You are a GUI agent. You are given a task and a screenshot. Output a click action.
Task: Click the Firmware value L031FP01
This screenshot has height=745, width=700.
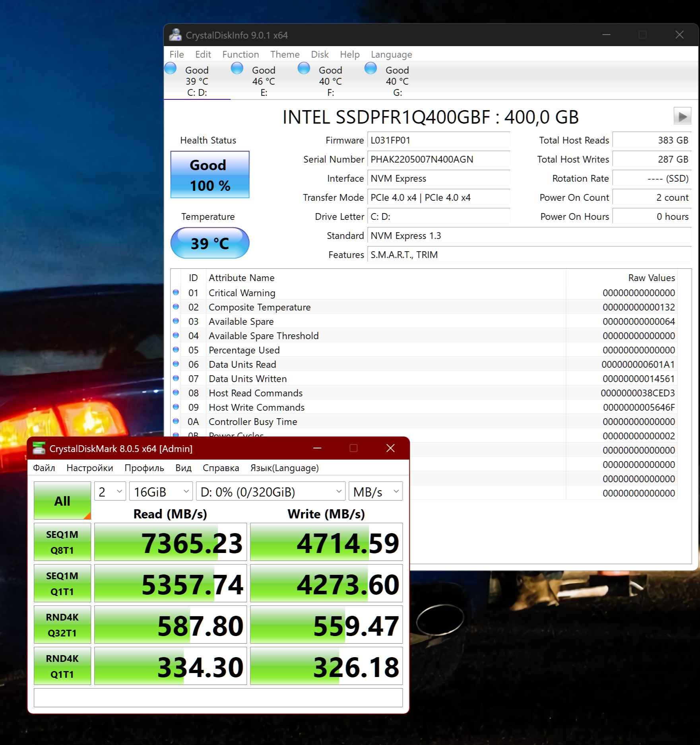[439, 140]
